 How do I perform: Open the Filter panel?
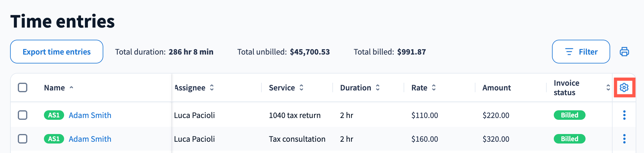(581, 52)
